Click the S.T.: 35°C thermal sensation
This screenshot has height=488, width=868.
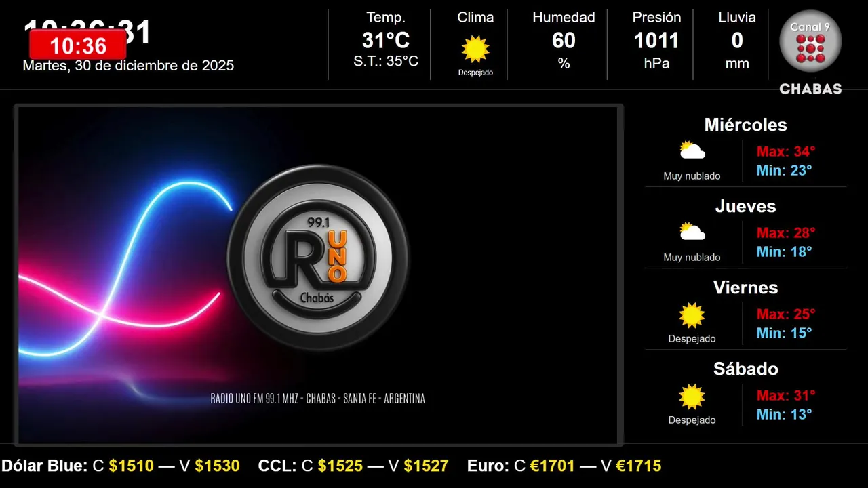point(386,61)
